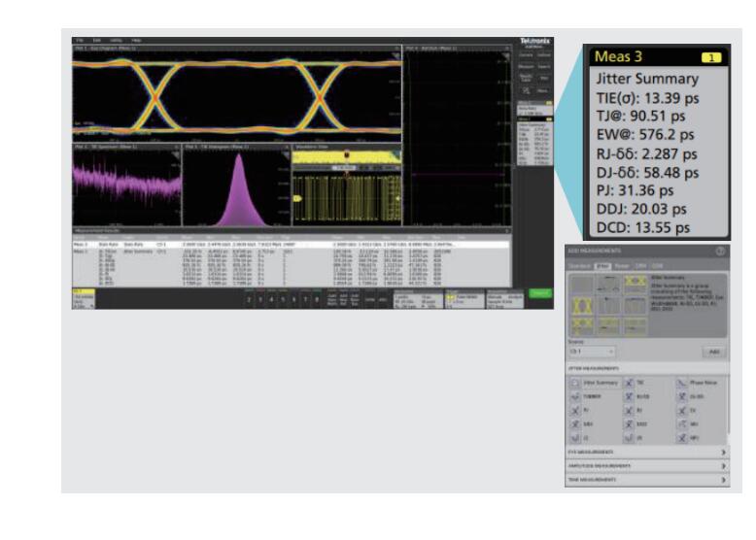This screenshot has height=540, width=756.
Task: Click the Cursors button
Action: [x=526, y=55]
